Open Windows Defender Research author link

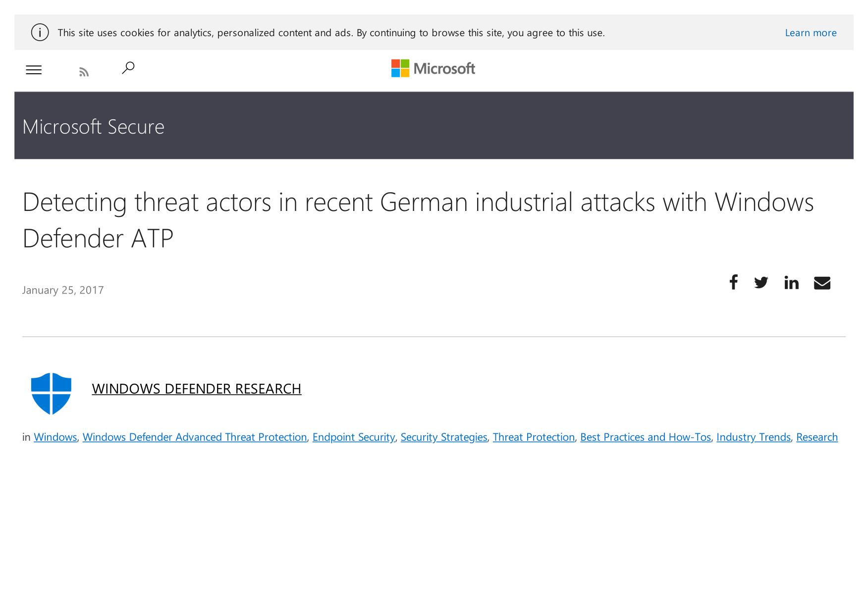(x=196, y=389)
